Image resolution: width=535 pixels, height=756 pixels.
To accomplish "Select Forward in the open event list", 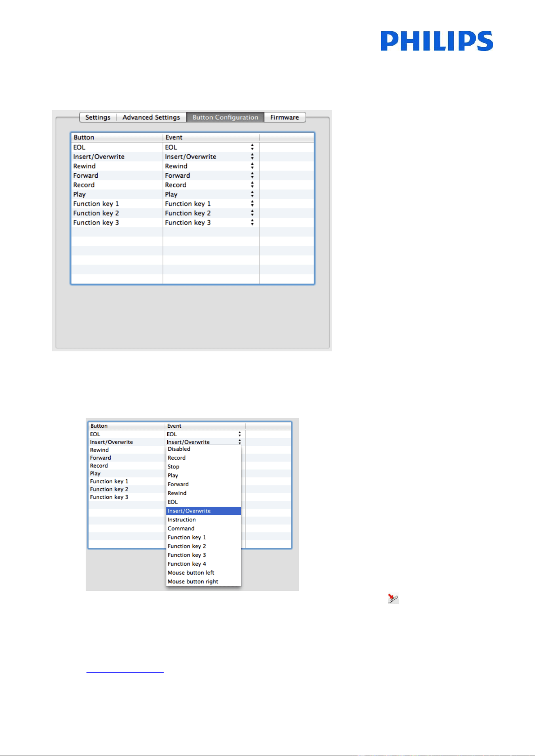I will [x=203, y=484].
